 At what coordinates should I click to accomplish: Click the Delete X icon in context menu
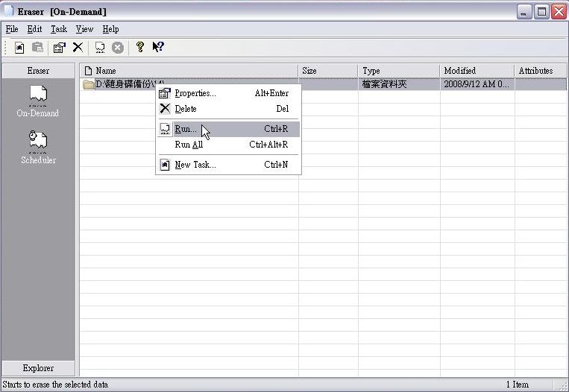165,108
